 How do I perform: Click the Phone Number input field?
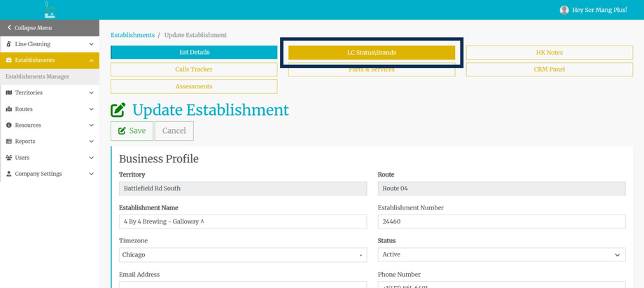tap(501, 284)
